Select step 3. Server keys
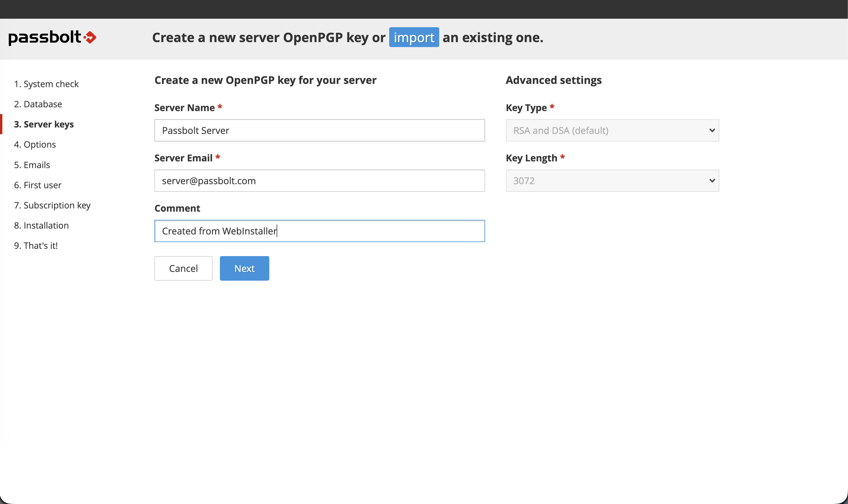Image resolution: width=848 pixels, height=504 pixels. [44, 124]
